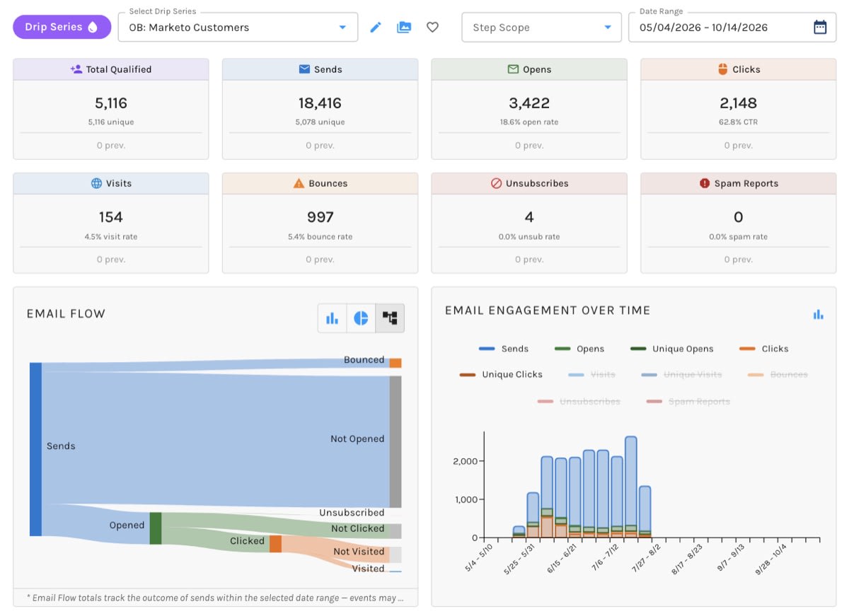Click the Opens value 3,422
The width and height of the screenshot is (849, 616).
coord(529,103)
